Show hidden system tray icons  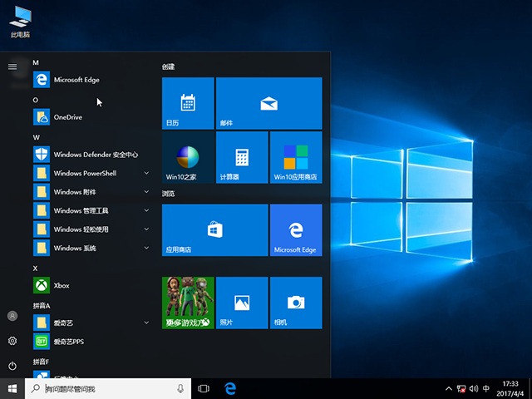[450, 388]
